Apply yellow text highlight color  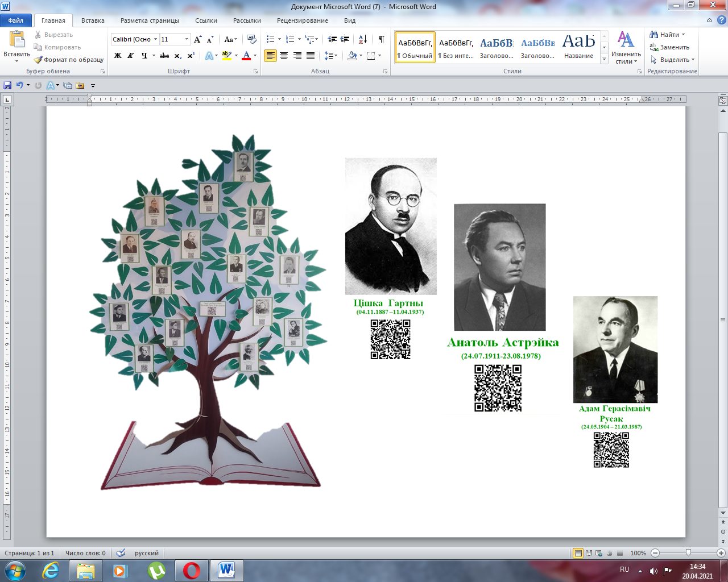coord(227,56)
